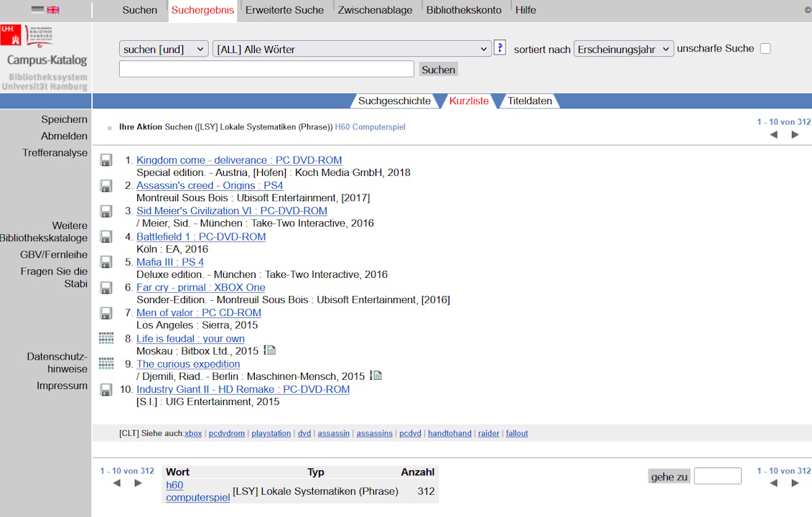The width and height of the screenshot is (812, 517).
Task: Click the 'assassins' related term link
Action: (x=374, y=434)
